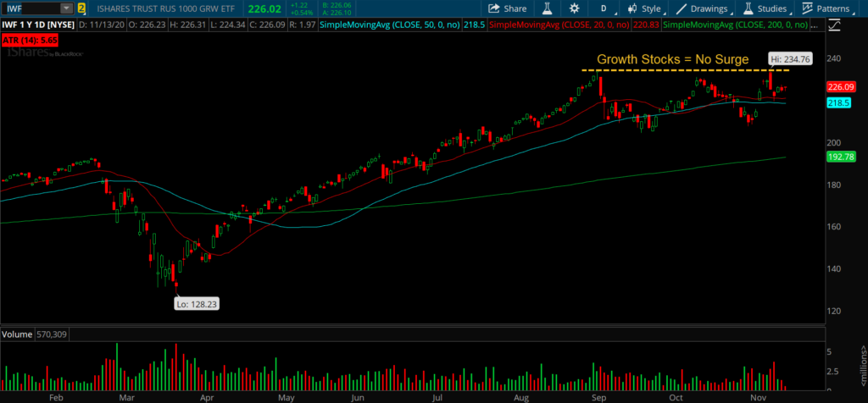The height and width of the screenshot is (403, 868).
Task: Click the last price 226.02
Action: (x=264, y=8)
